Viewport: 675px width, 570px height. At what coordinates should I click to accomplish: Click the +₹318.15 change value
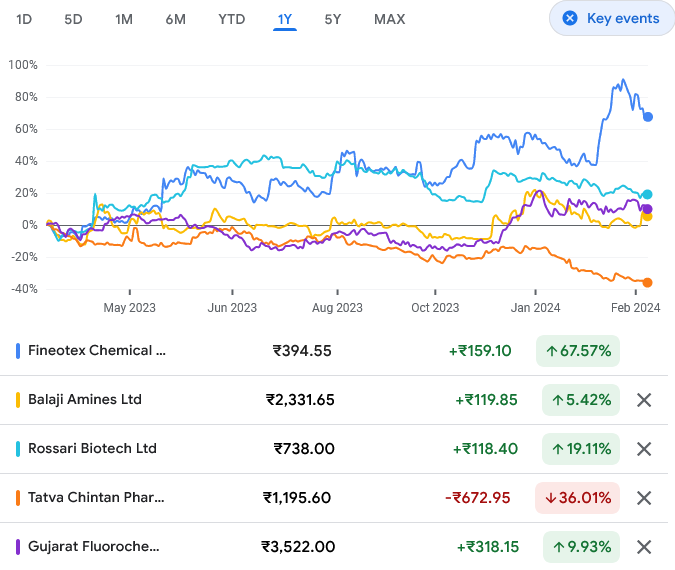(x=488, y=547)
